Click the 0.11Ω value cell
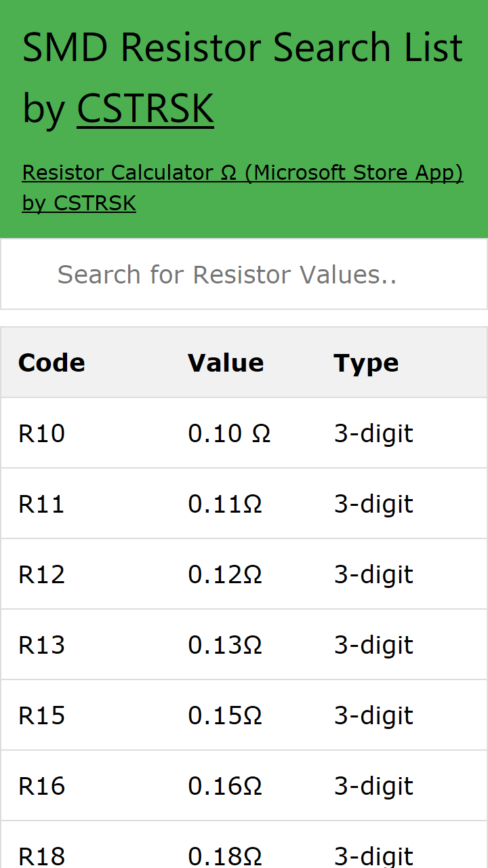This screenshot has width=488, height=868. click(x=225, y=504)
